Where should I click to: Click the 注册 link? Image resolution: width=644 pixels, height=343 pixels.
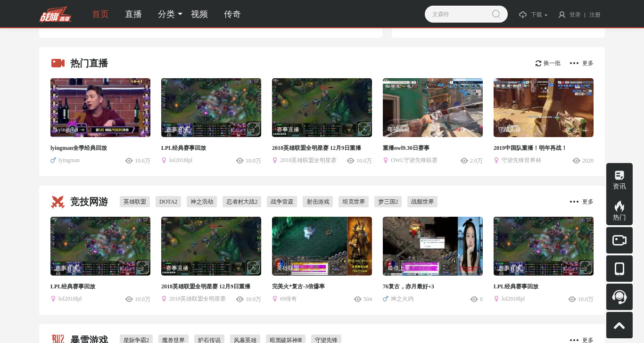tap(595, 15)
